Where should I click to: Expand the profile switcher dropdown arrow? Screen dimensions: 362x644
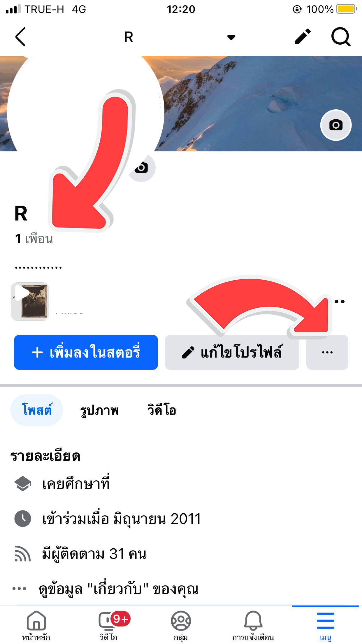[x=231, y=37]
